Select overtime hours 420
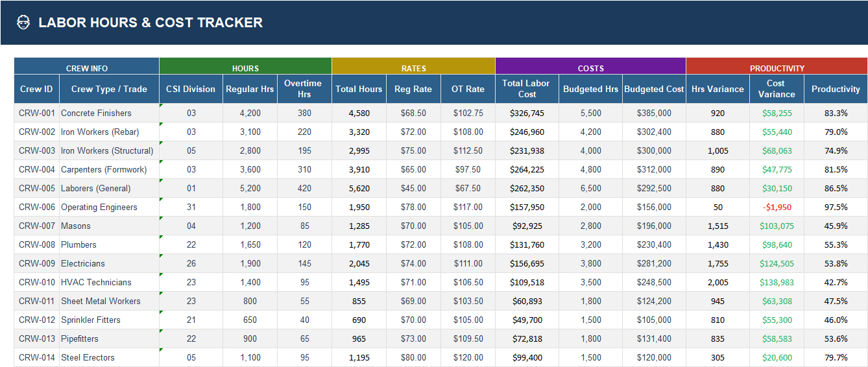This screenshot has width=868, height=367. coord(304,188)
